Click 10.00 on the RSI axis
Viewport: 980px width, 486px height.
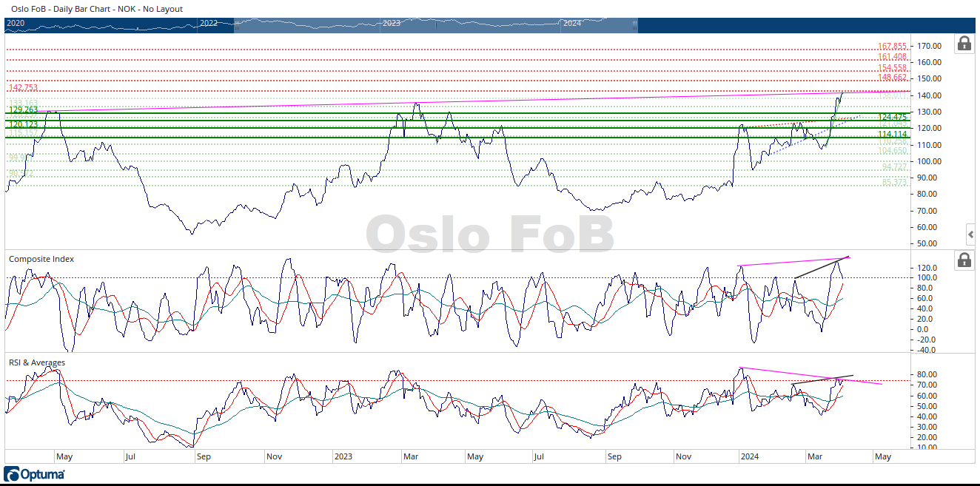tap(928, 448)
